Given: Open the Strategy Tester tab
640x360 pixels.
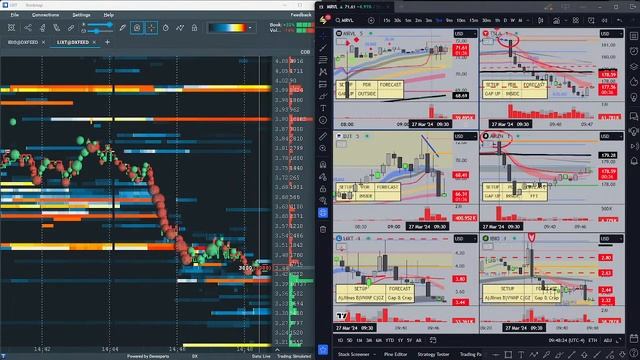Looking at the screenshot, I should point(433,354).
